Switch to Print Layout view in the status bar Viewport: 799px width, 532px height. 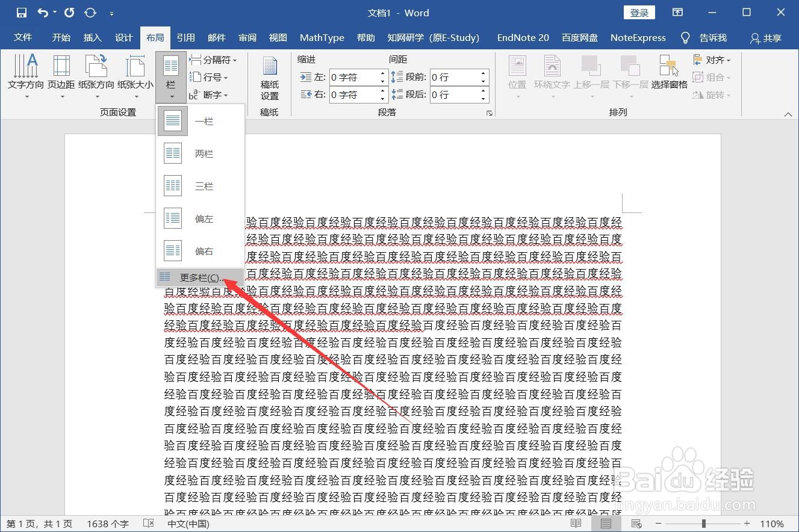[606, 524]
